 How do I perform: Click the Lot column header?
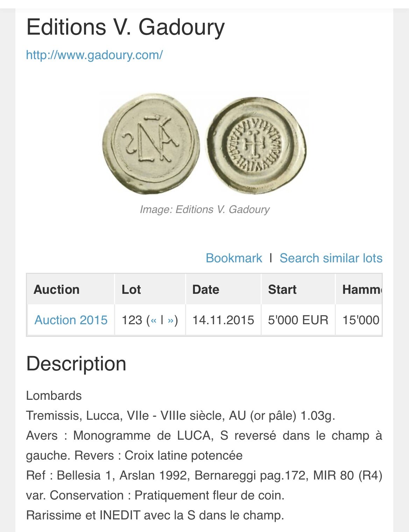[x=131, y=290]
